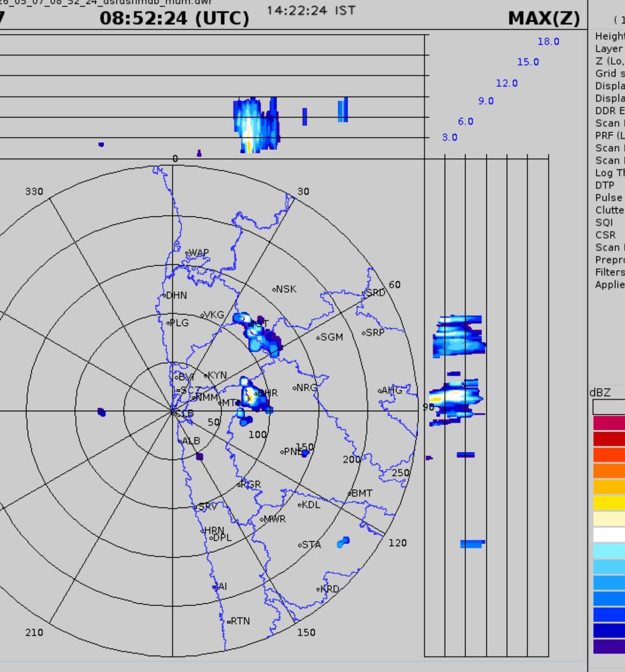Select the VKG station label

click(213, 315)
